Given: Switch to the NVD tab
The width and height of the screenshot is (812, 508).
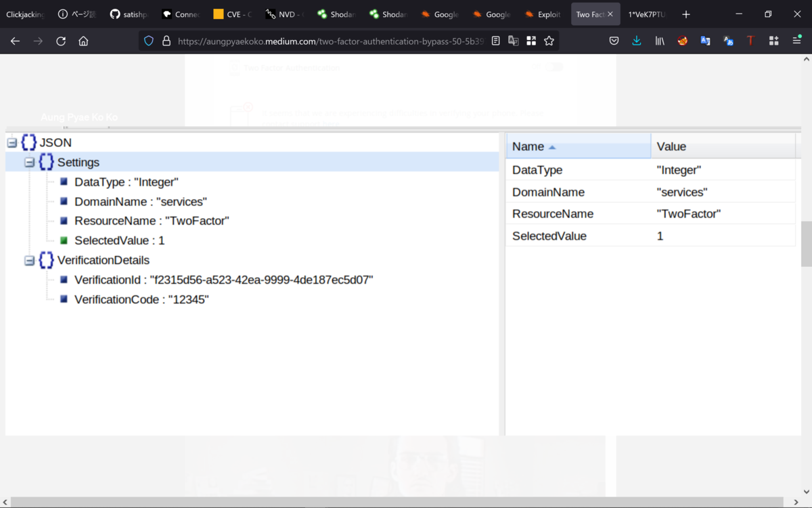Looking at the screenshot, I should pos(284,14).
